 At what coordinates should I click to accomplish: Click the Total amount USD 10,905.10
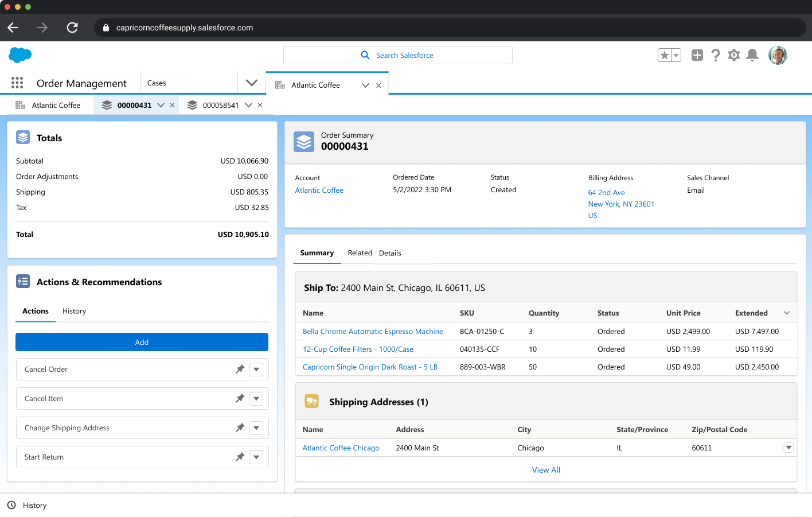243,235
